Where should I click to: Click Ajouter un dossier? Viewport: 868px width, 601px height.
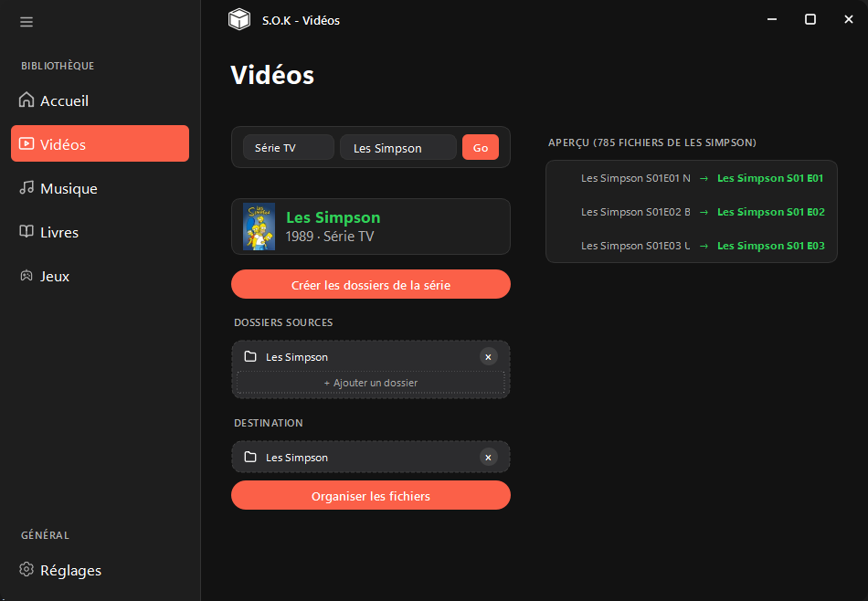click(x=371, y=383)
